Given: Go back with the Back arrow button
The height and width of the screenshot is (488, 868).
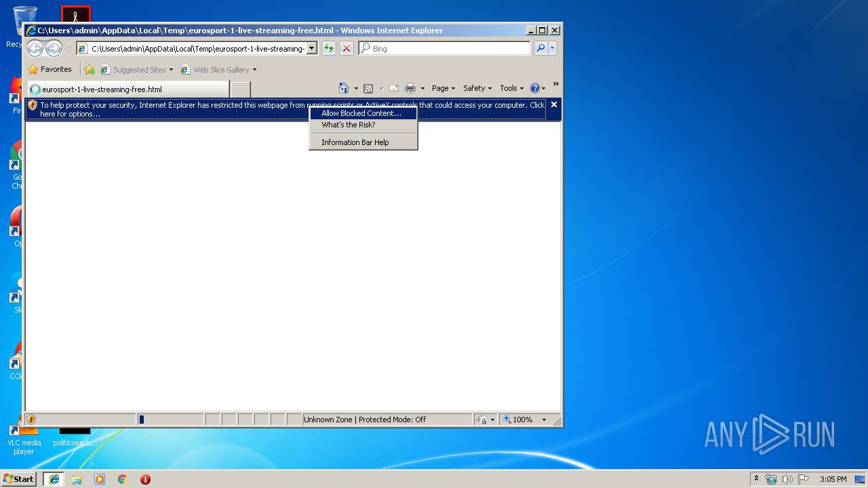Looking at the screenshot, I should (35, 48).
